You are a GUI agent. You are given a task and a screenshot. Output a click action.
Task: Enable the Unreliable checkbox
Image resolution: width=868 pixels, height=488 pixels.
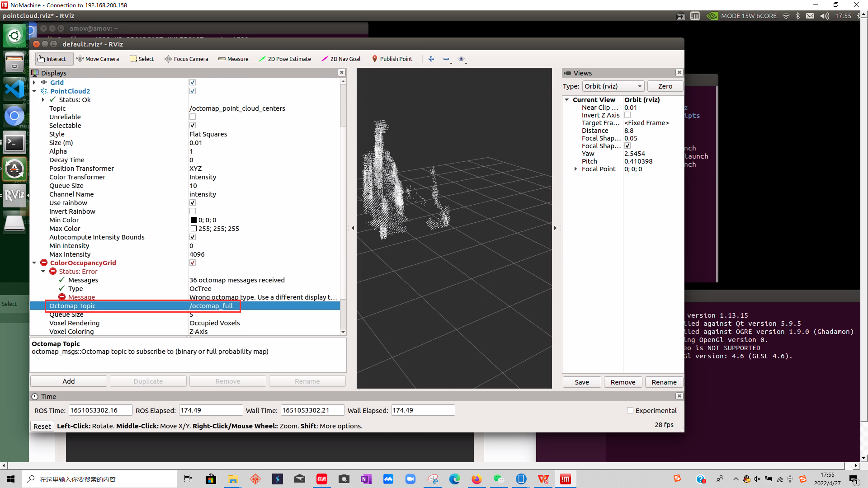pyautogui.click(x=193, y=117)
